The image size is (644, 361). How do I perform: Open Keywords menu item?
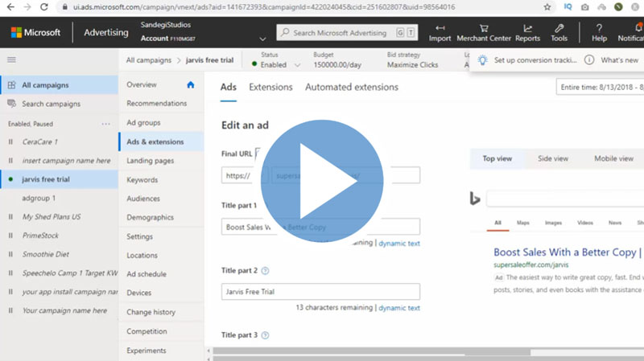(x=142, y=179)
